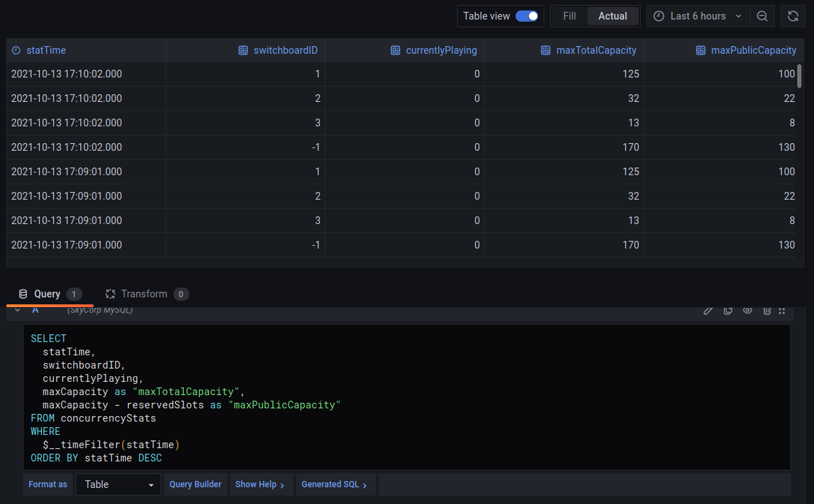Image resolution: width=814 pixels, height=504 pixels.
Task: Click the clock icon in statTime header
Action: coord(16,50)
